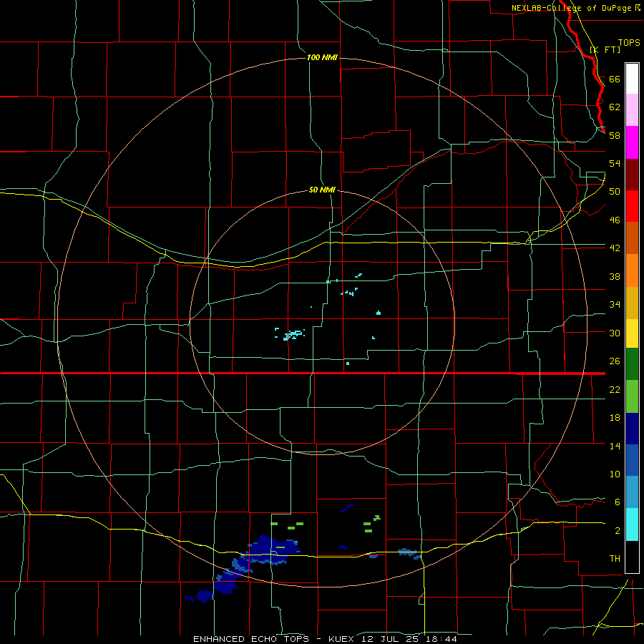Click the 50 NMI range ring label
The height and width of the screenshot is (644, 644).
pos(322,190)
